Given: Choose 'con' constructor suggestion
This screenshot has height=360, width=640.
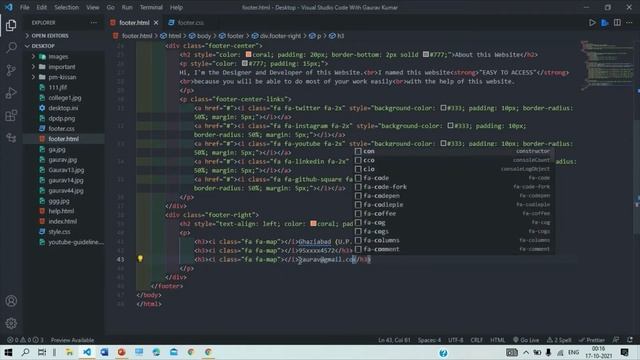Looking at the screenshot, I should pyautogui.click(x=453, y=151).
